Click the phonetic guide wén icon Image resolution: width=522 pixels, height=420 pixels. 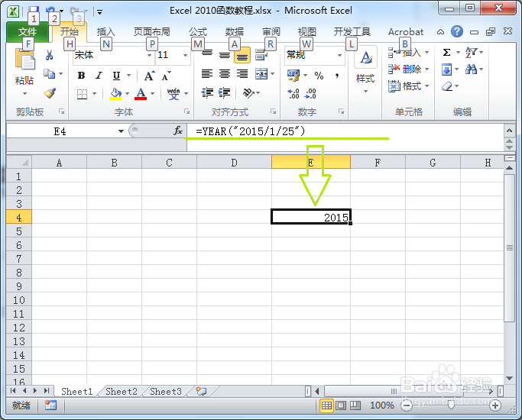point(173,94)
